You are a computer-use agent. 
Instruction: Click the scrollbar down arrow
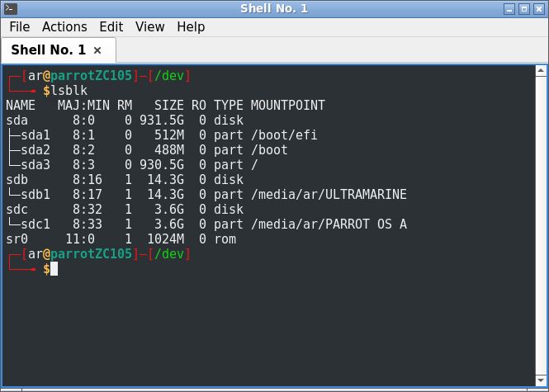(x=541, y=380)
